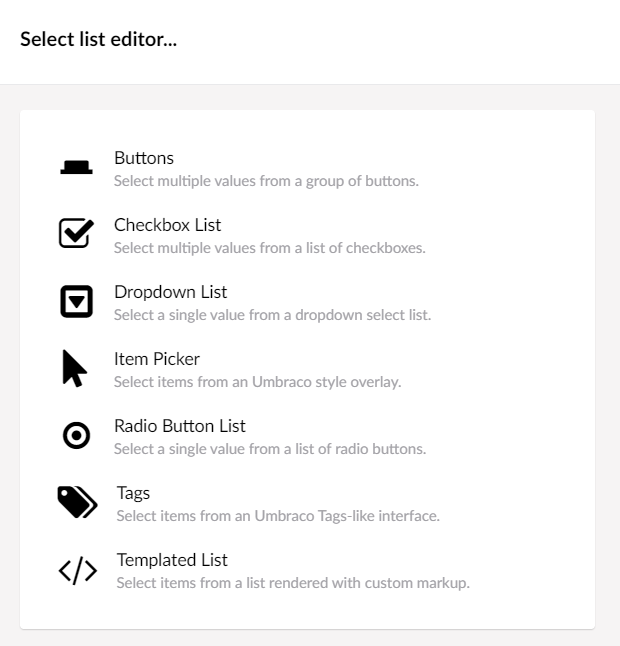Click "Select items from an Umbraco Tags-like interface."

click(x=278, y=516)
